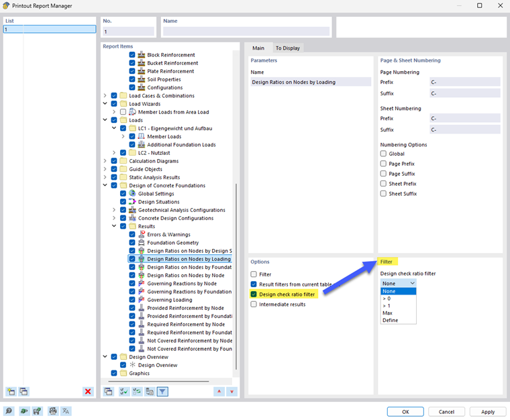Click the Report Items vertical scrollbar
Image resolution: width=510 pixels, height=420 pixels.
point(236,276)
